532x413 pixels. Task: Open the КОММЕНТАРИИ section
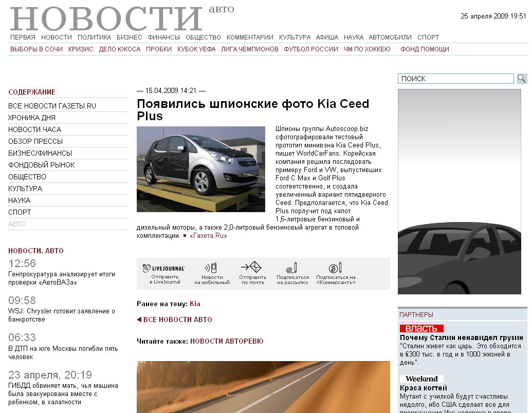click(x=250, y=37)
